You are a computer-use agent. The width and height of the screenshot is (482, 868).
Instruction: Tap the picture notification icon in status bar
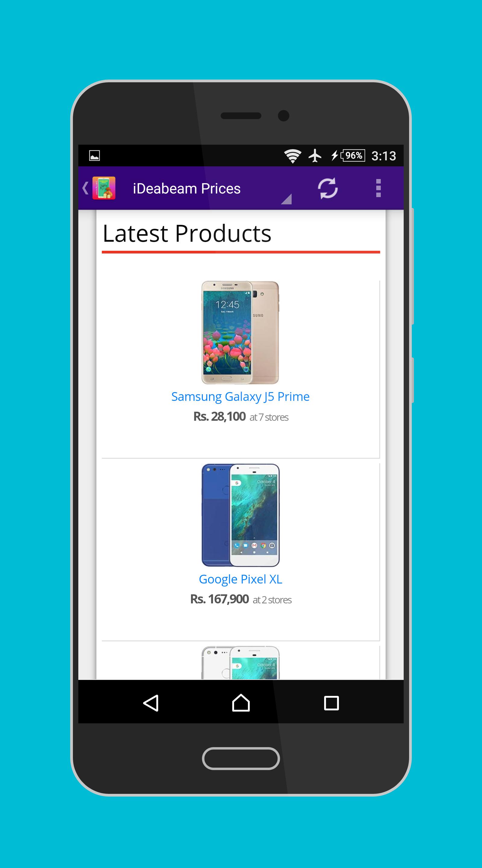pyautogui.click(x=94, y=156)
